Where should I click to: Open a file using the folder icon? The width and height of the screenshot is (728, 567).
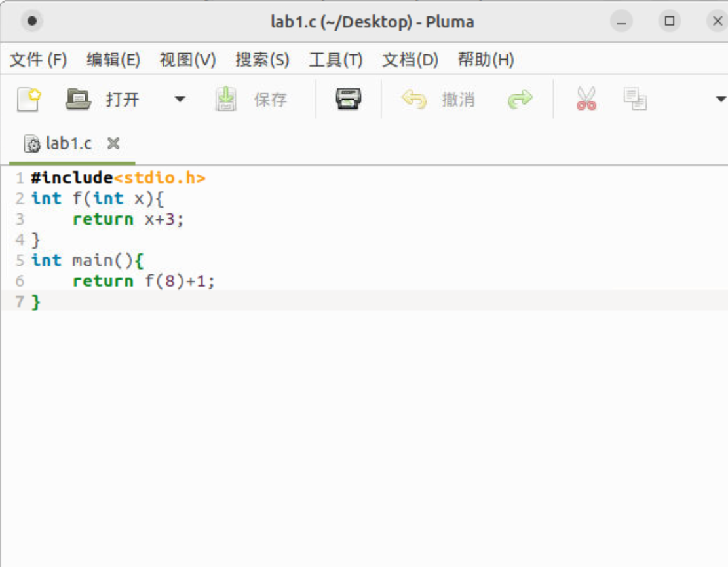[x=79, y=98]
